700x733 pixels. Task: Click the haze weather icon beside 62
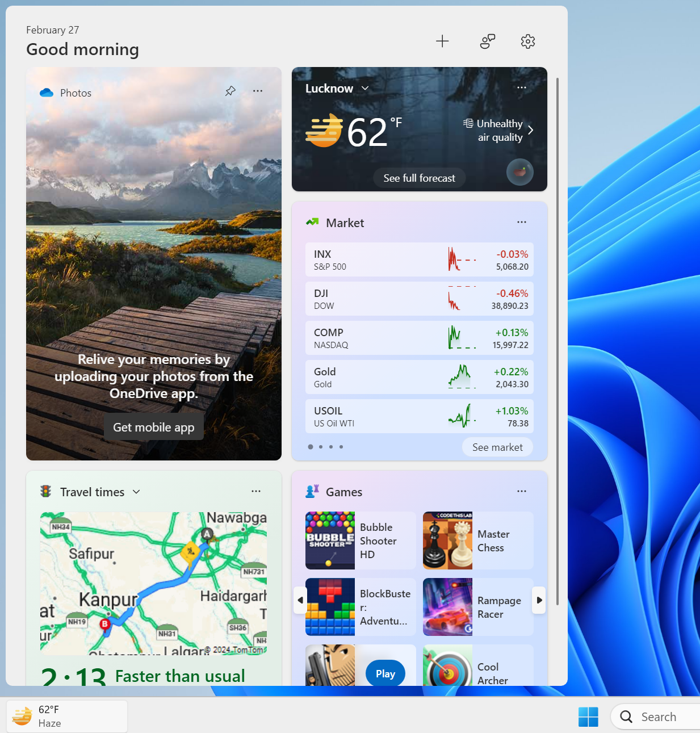[324, 131]
